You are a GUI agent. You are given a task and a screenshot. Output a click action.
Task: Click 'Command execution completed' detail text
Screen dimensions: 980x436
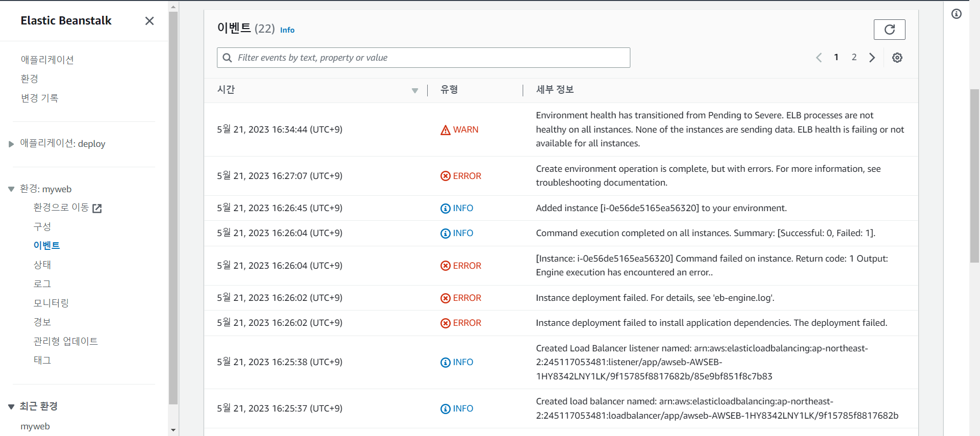click(706, 233)
